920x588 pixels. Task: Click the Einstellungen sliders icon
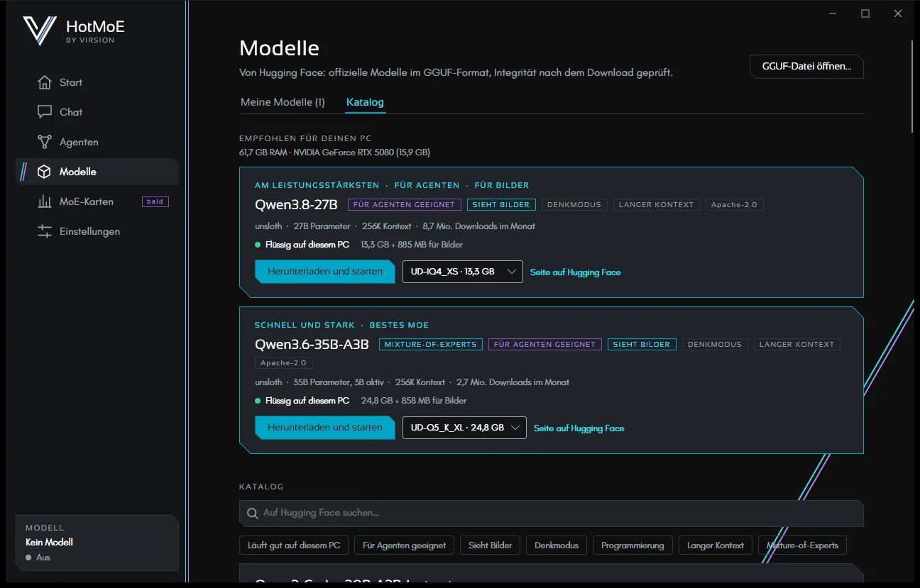click(x=45, y=231)
